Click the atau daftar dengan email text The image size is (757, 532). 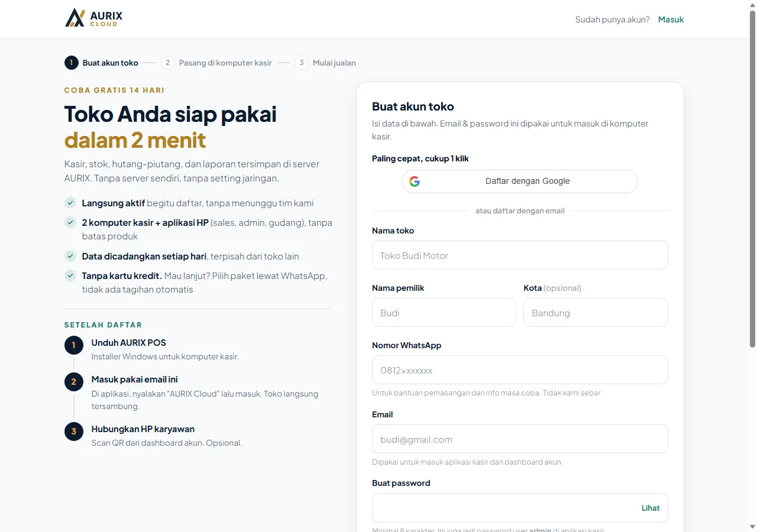tap(520, 210)
